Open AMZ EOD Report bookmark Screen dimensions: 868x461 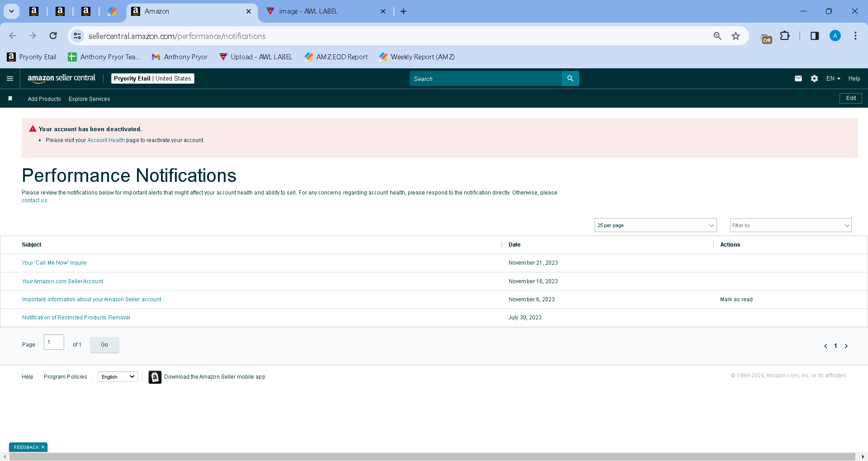coord(336,57)
